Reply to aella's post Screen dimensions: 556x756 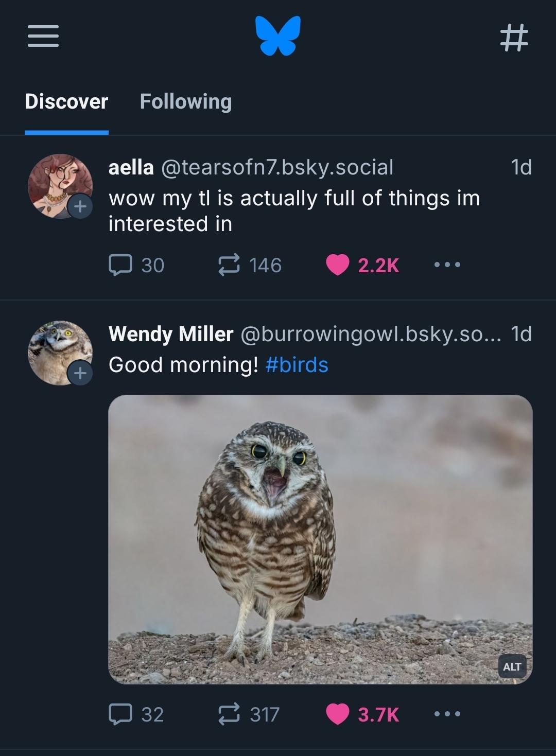tap(120, 265)
